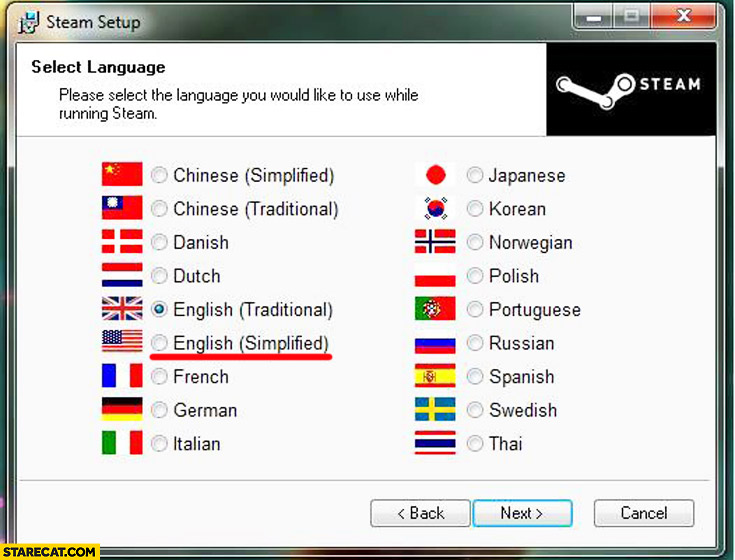Minimize the Steam Setup window
The height and width of the screenshot is (560, 735).
pyautogui.click(x=594, y=17)
